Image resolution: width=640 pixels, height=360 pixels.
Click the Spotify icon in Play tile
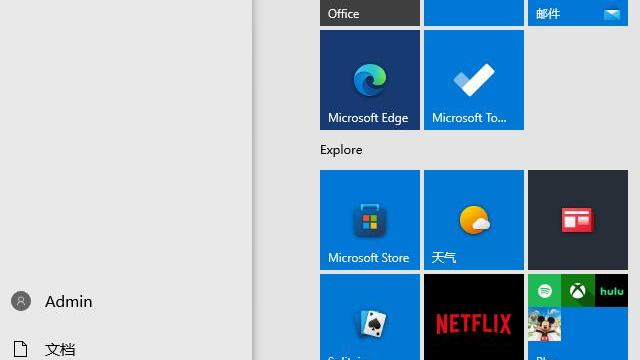point(544,291)
